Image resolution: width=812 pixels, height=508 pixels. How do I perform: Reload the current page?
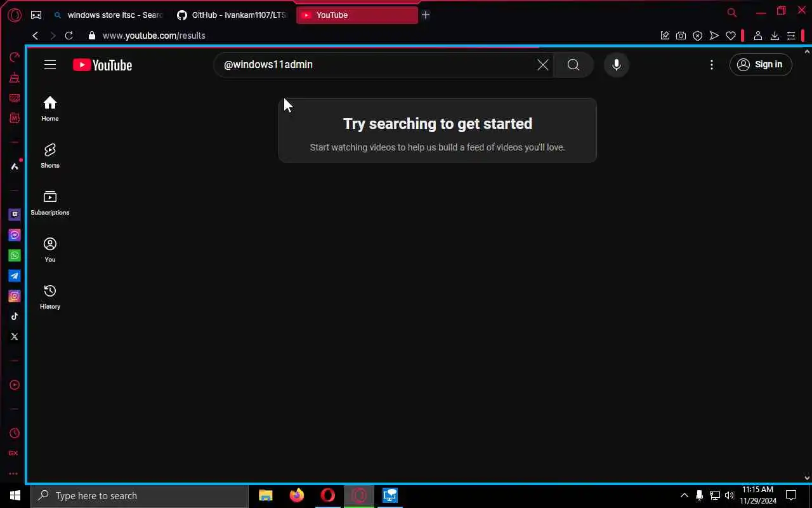coord(69,36)
